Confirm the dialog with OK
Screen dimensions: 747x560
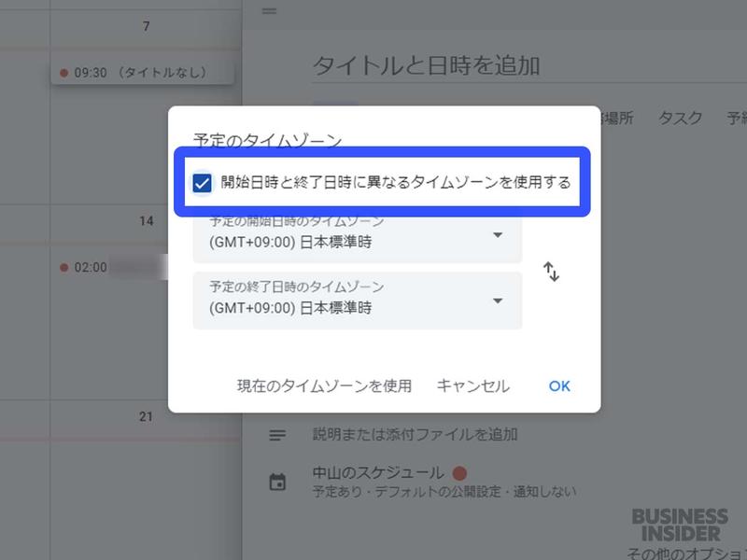click(x=559, y=385)
